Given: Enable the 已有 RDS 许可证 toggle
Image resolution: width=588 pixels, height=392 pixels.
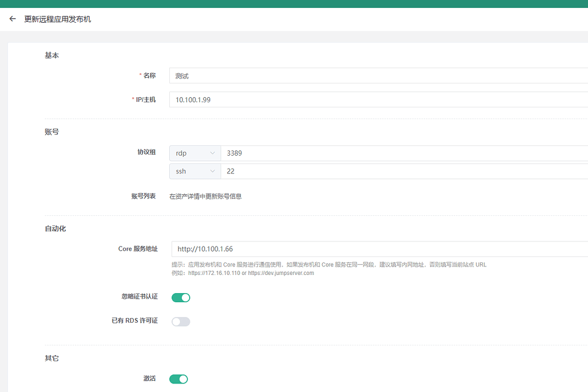Looking at the screenshot, I should [x=181, y=322].
